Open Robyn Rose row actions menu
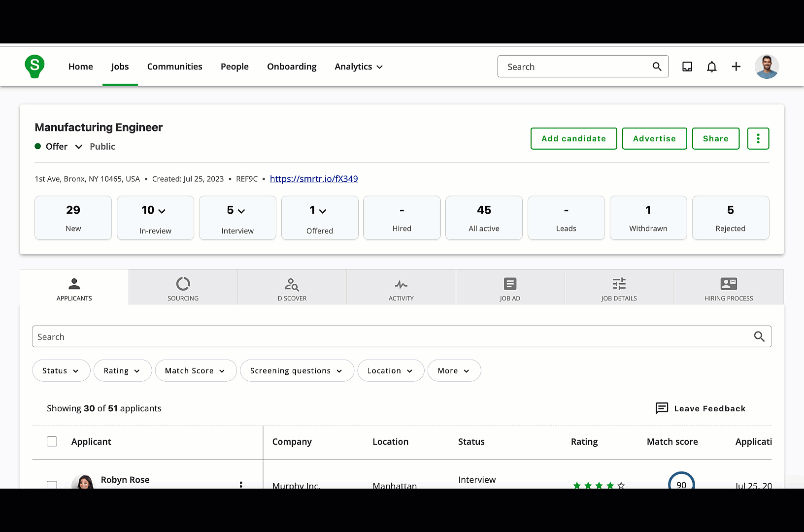Screen dimensions: 804x532 (241, 484)
